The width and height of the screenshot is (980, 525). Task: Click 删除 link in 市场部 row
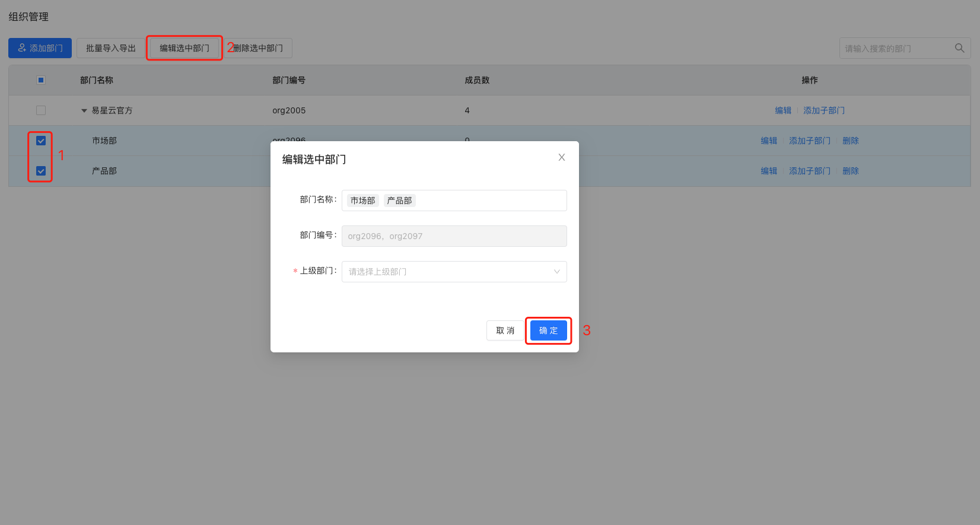click(x=850, y=141)
